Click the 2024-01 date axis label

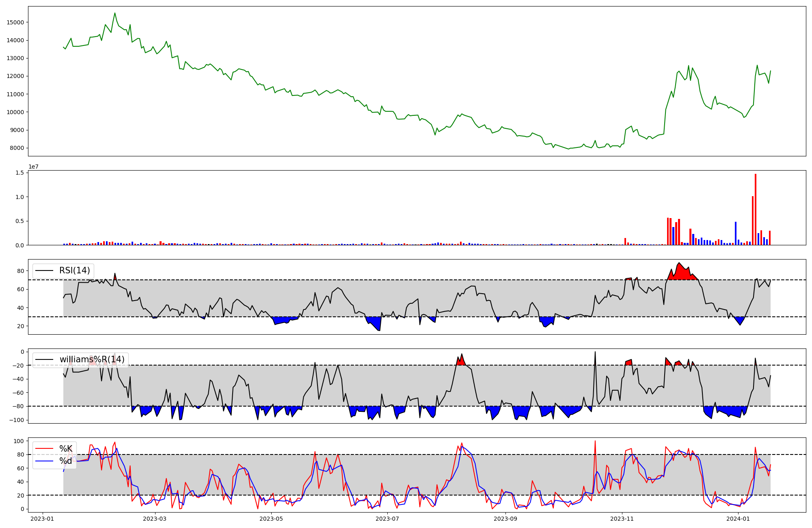[x=738, y=519]
